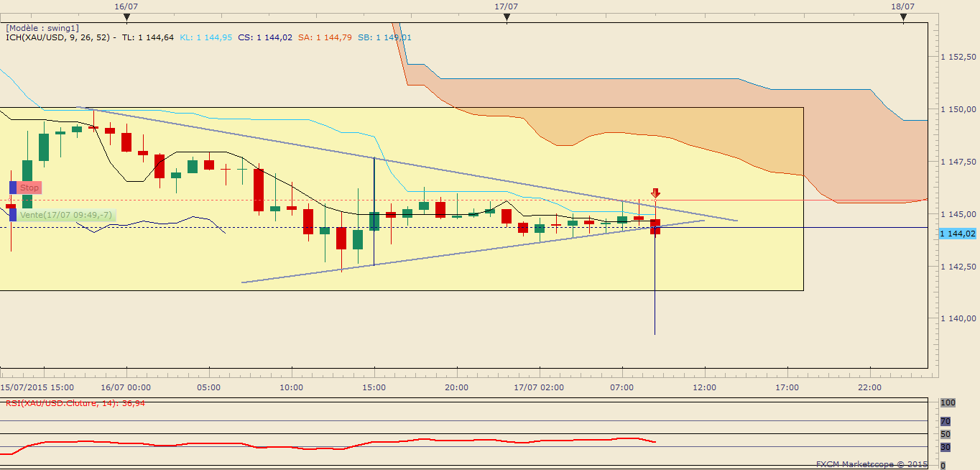980x470 pixels.
Task: Click the current price tag 1 144,02
Action: click(958, 234)
